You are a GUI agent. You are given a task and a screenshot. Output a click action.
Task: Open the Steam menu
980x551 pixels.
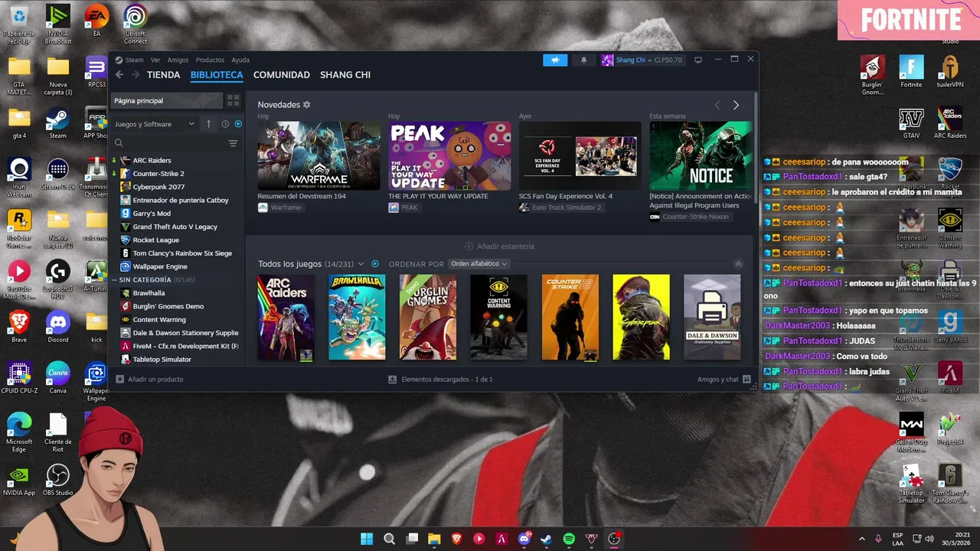134,60
